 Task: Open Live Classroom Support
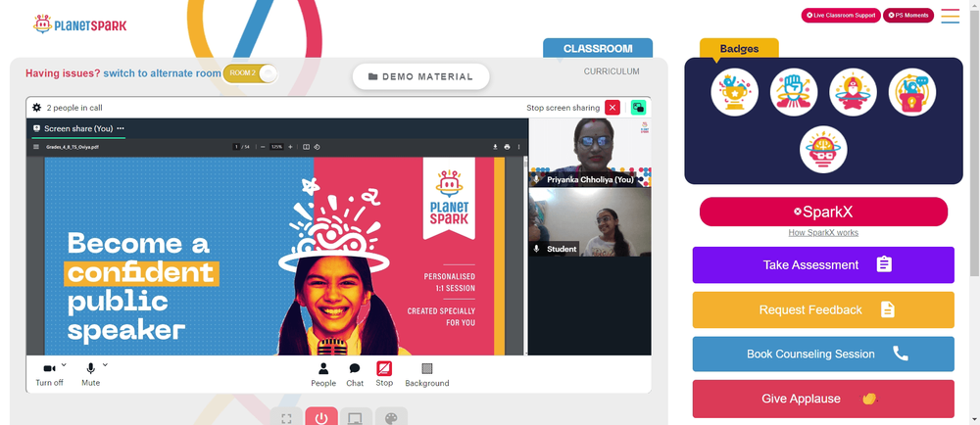841,15
